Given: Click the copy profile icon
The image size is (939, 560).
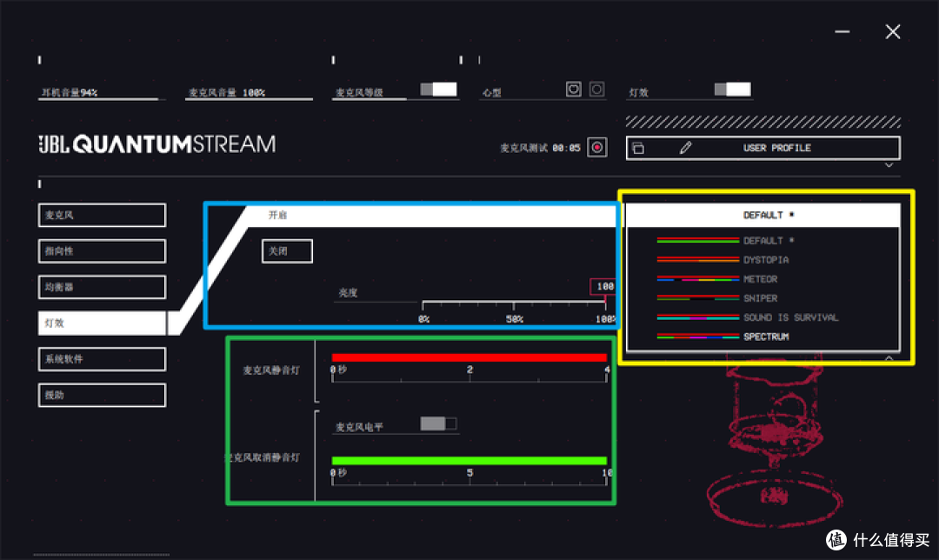Looking at the screenshot, I should [x=637, y=148].
